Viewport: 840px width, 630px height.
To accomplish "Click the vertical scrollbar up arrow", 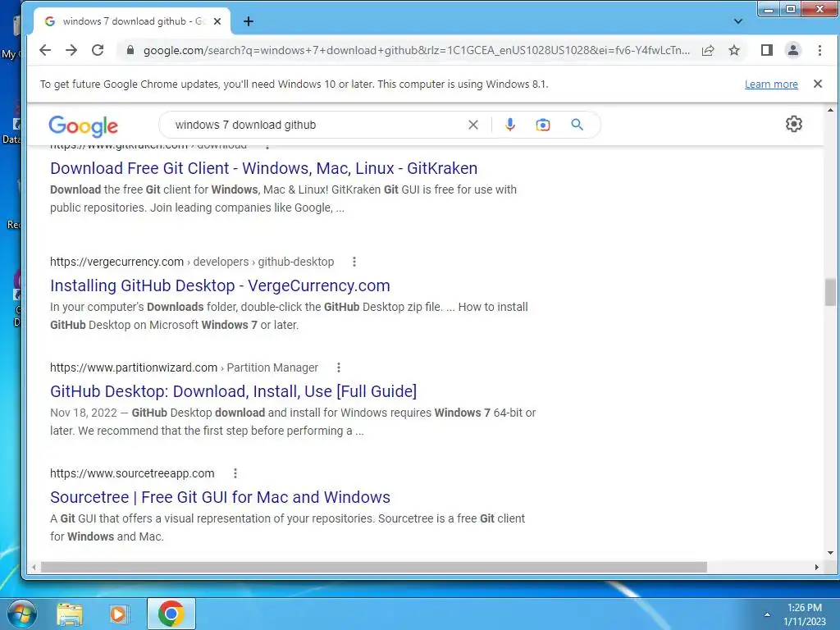I will 830,111.
